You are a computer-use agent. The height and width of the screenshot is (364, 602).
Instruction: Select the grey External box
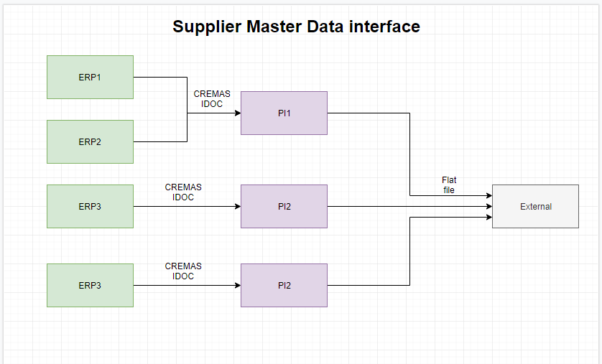pos(535,206)
